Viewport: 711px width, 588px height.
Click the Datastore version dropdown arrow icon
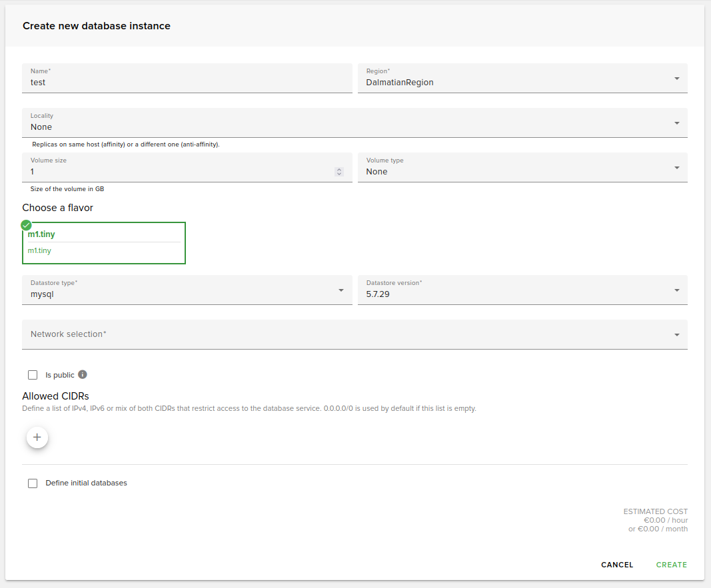676,290
